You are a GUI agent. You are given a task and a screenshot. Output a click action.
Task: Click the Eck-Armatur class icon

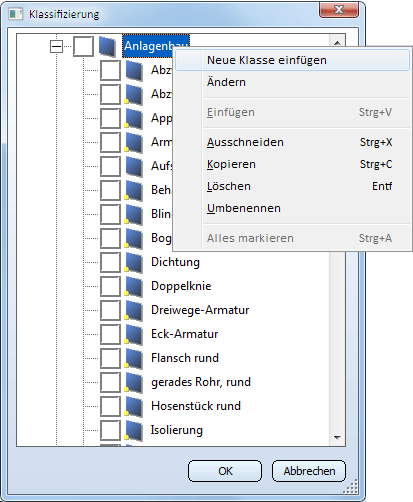134,334
